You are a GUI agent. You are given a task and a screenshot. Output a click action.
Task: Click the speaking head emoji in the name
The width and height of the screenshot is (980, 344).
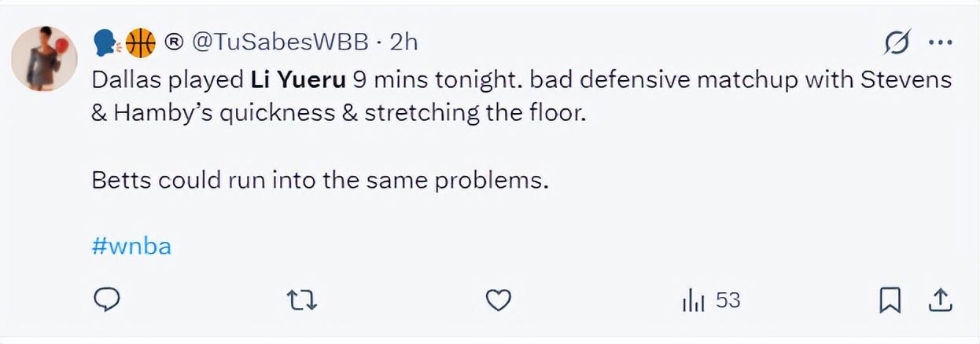(106, 43)
